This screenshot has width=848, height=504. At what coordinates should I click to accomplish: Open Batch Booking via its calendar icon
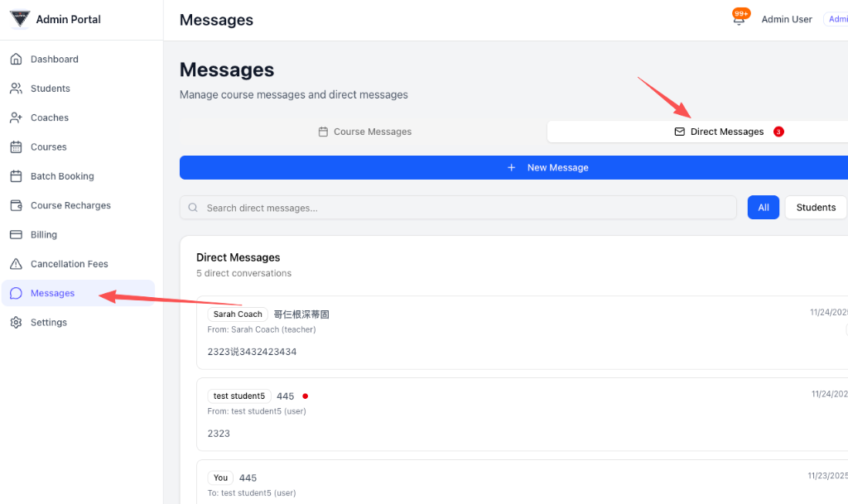17,175
